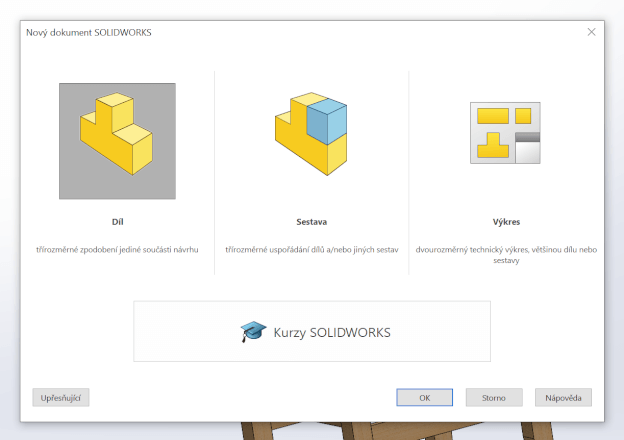Click the Upřesňující advanced button
The height and width of the screenshot is (440, 624).
[x=61, y=397]
